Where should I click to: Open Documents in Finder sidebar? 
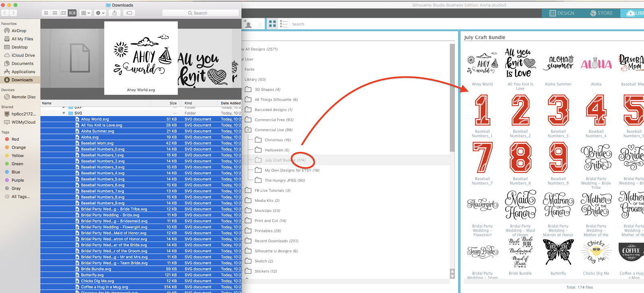[x=23, y=64]
